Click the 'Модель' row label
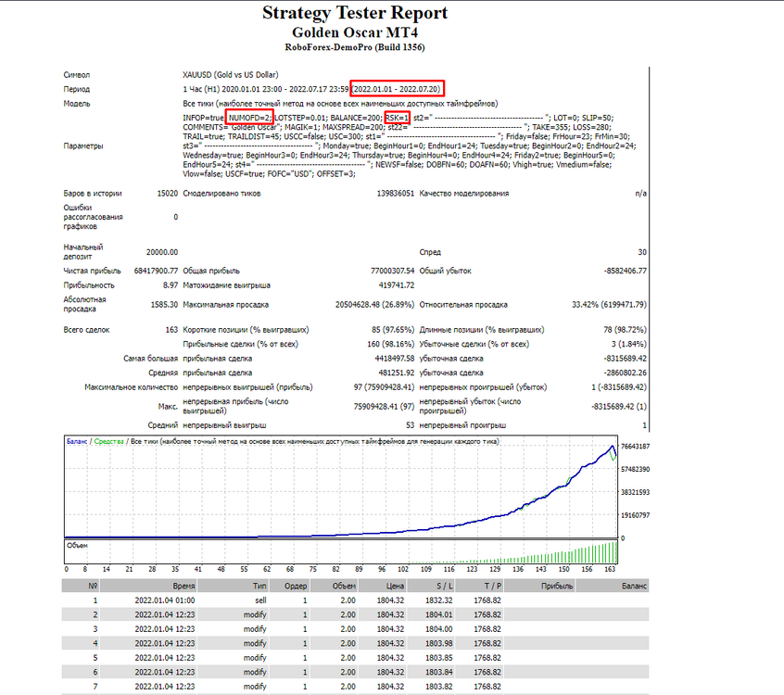The width and height of the screenshot is (784, 695). point(77,104)
